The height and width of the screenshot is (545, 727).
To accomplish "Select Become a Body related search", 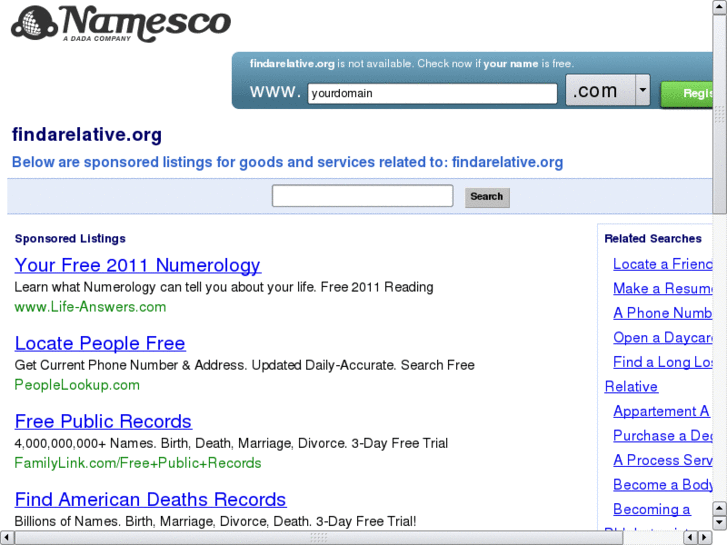I will pos(663,485).
